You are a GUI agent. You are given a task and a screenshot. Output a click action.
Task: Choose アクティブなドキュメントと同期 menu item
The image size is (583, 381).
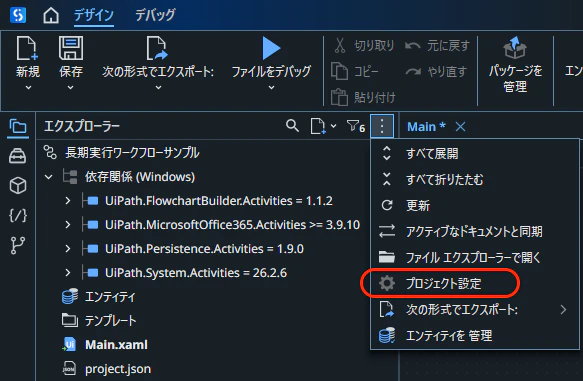click(475, 231)
